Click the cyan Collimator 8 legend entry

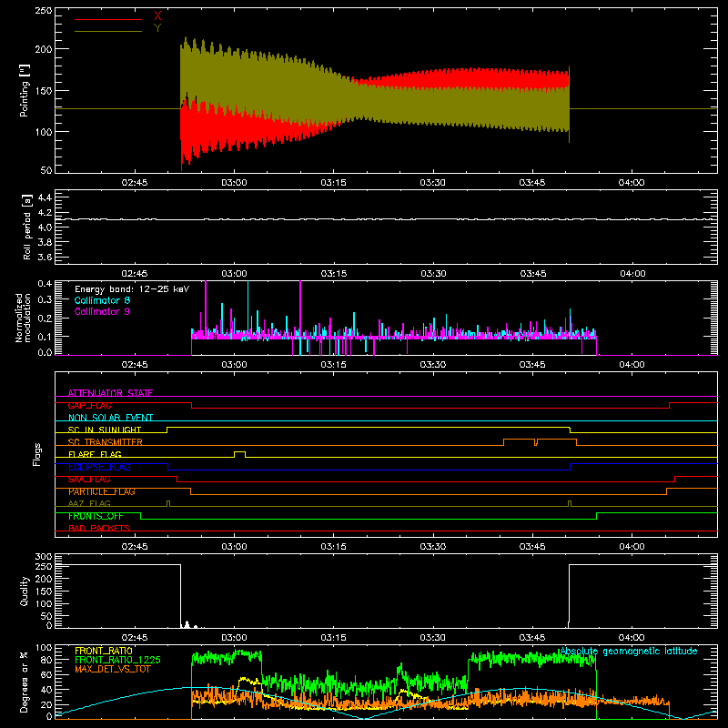[102, 300]
